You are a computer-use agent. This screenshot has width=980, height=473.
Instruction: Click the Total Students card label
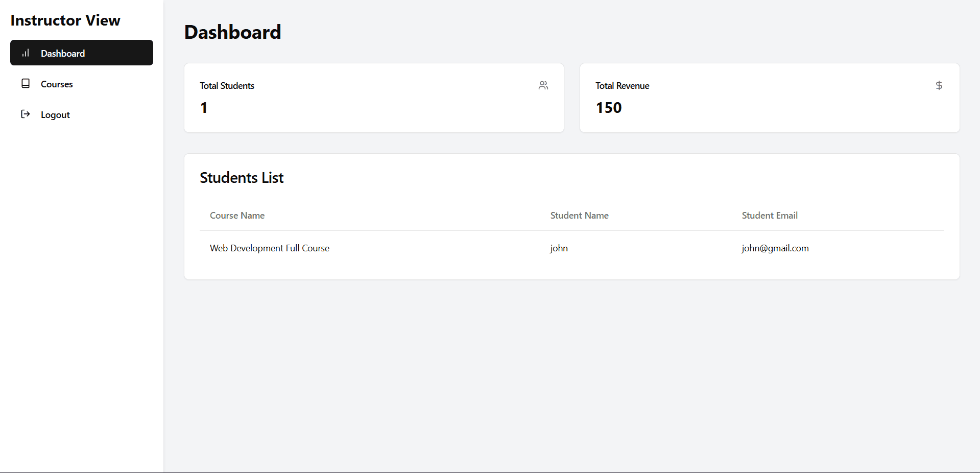tap(227, 86)
